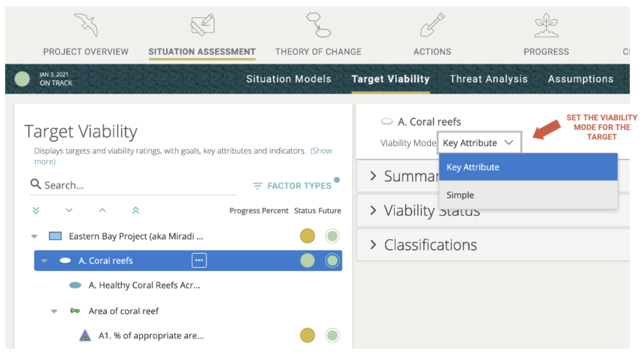The height and width of the screenshot is (354, 644).
Task: Switch to Situation Models tab
Action: tap(289, 79)
